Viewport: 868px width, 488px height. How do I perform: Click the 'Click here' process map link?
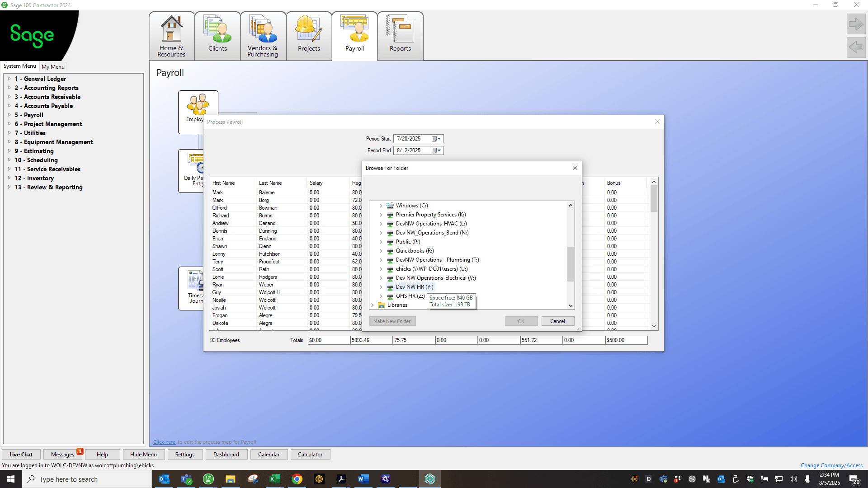164,442
